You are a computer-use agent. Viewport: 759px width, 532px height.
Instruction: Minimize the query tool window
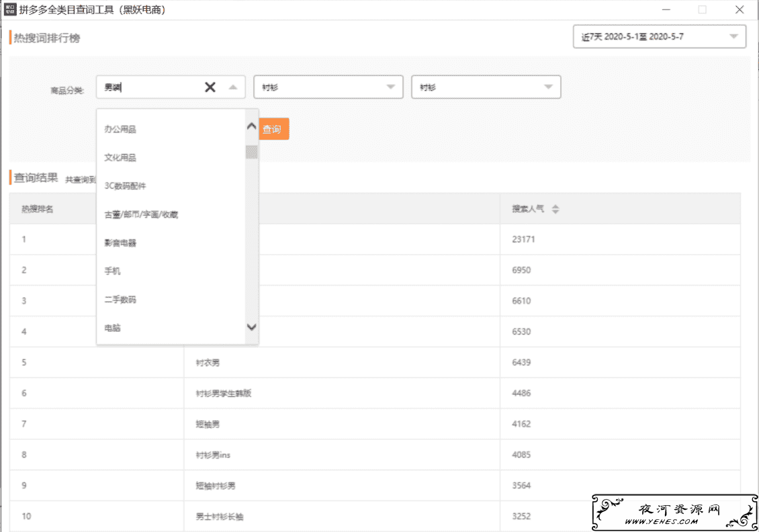(666, 9)
